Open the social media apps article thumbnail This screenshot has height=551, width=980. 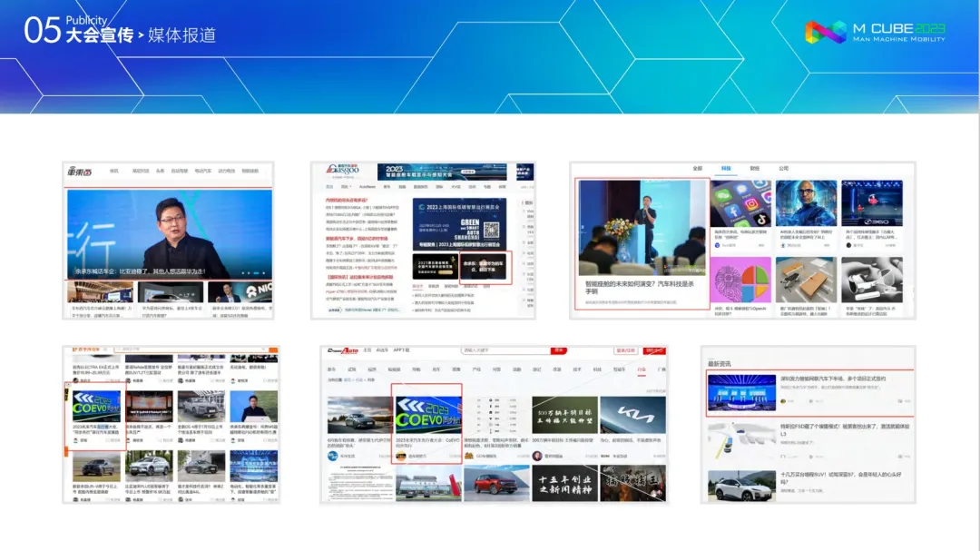[x=740, y=204]
